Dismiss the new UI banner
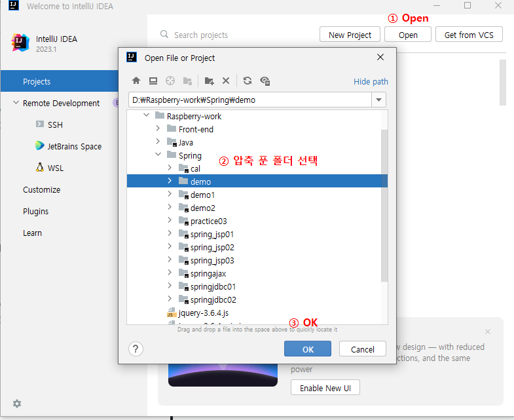Viewport: 514px width, 420px height. [x=487, y=332]
